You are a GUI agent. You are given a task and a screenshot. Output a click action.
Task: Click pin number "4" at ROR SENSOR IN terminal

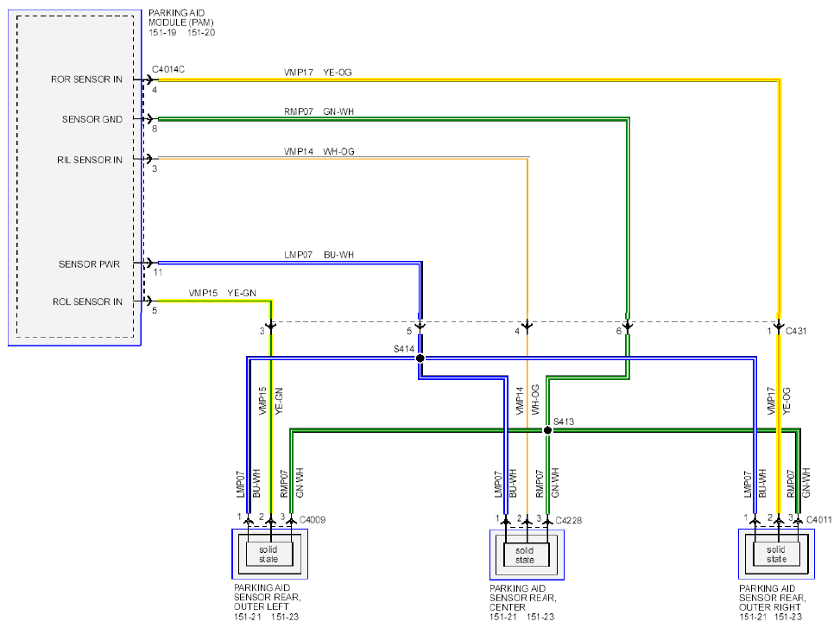(x=155, y=90)
